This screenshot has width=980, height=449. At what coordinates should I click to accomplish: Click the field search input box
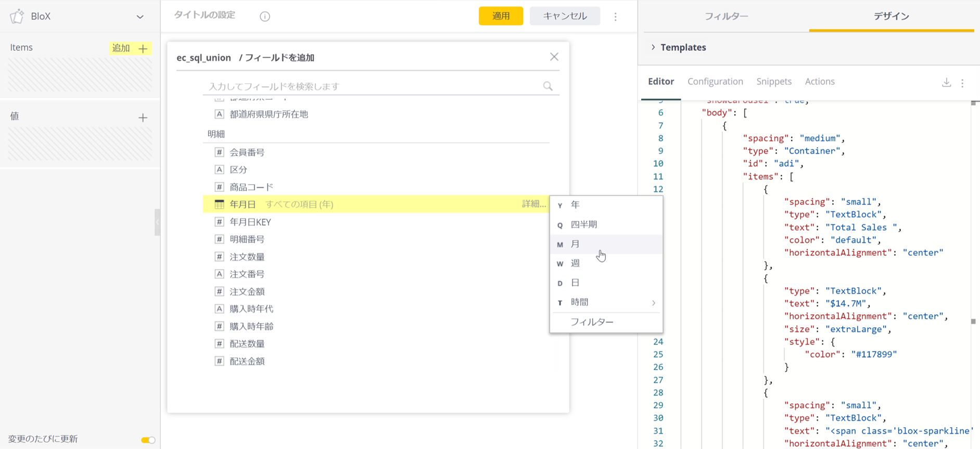[x=372, y=86]
